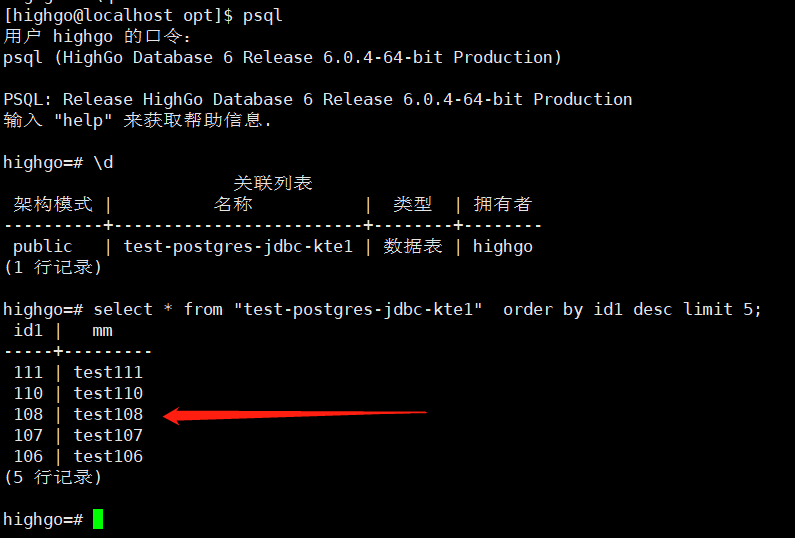Click test111 in the first result row
795x538 pixels.
[x=108, y=372]
